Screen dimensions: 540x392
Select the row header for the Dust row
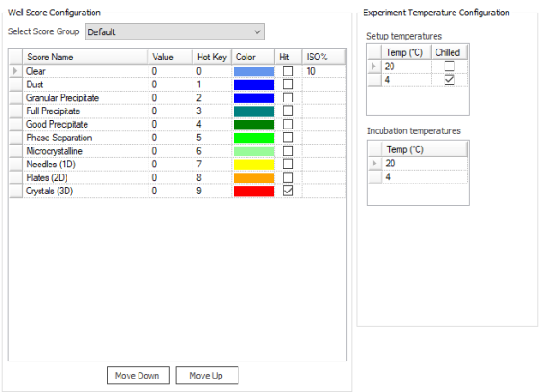pyautogui.click(x=15, y=85)
